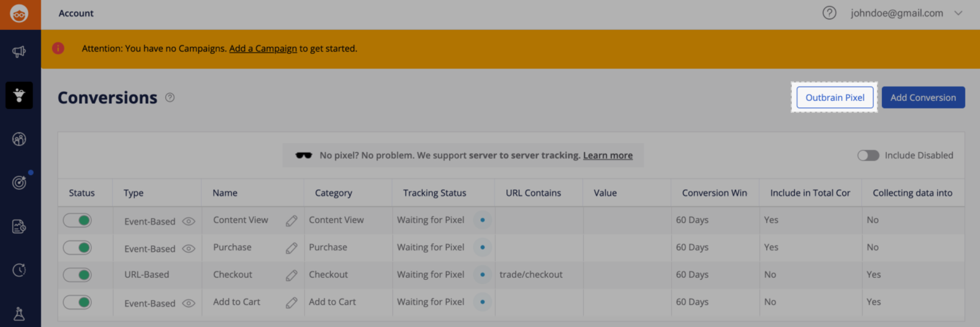Screen dimensions: 980x327
Task: Sort by Include in Total Conversions header
Action: point(810,193)
